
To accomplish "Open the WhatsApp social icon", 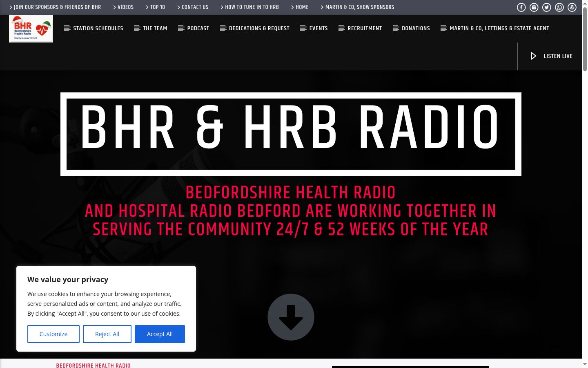I will coord(559,7).
